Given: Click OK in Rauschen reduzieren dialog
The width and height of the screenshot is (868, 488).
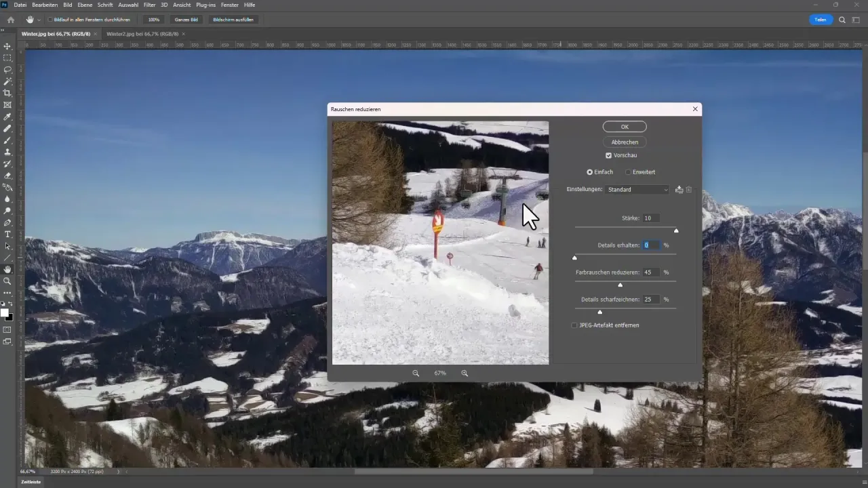Looking at the screenshot, I should pos(625,127).
